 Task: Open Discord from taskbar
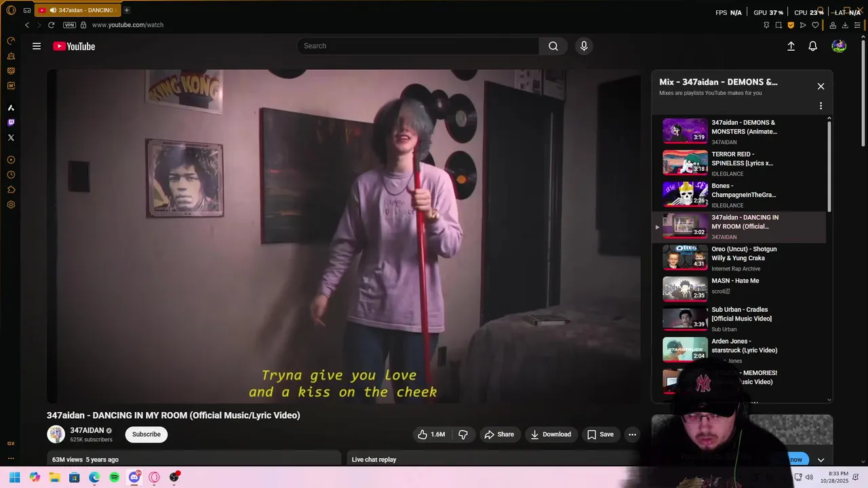pos(134,477)
